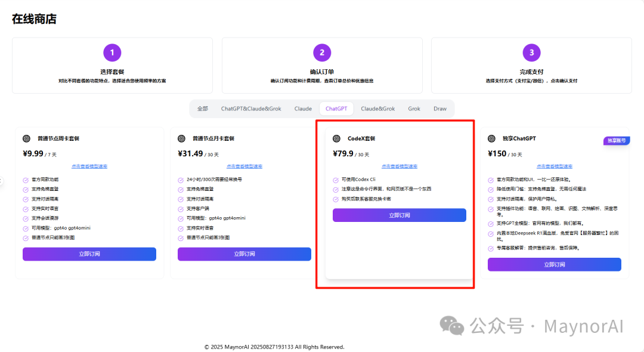Open the Claude category tab
The height and width of the screenshot is (352, 644).
[303, 109]
